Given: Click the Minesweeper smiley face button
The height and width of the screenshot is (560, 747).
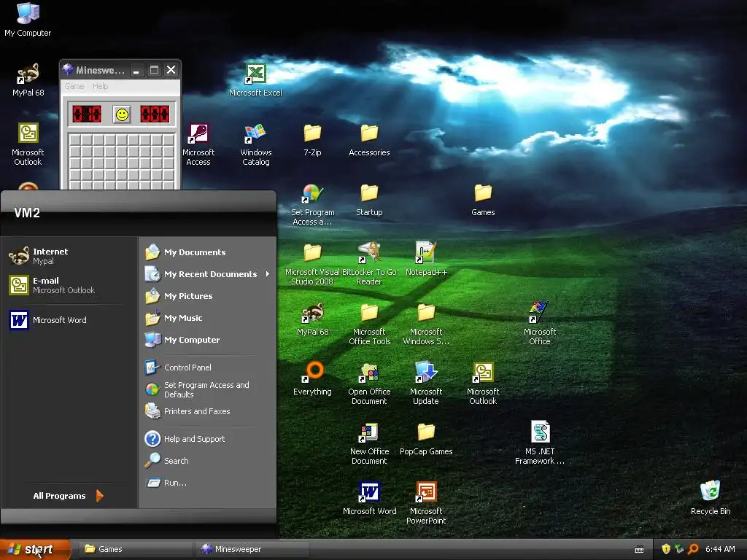Looking at the screenshot, I should (122, 114).
